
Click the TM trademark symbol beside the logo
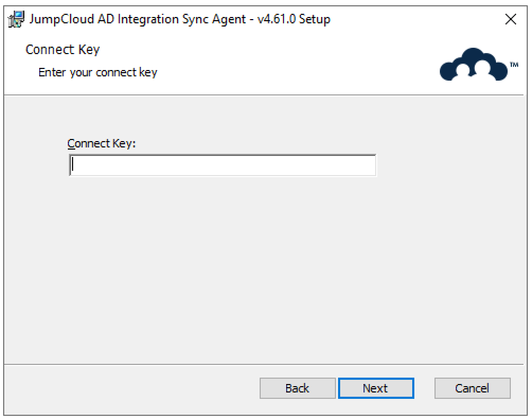[x=513, y=65]
